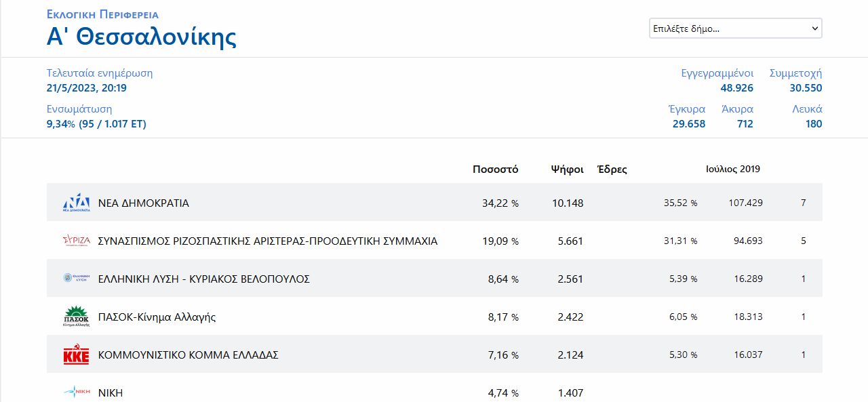Image resolution: width=868 pixels, height=402 pixels.
Task: Select ΚΟΜΜΟΥΝΙΣΤΙΚΟ ΚΟΜΜΑ ΕΛΛΑΔΑΣ party name
Action: pos(189,355)
